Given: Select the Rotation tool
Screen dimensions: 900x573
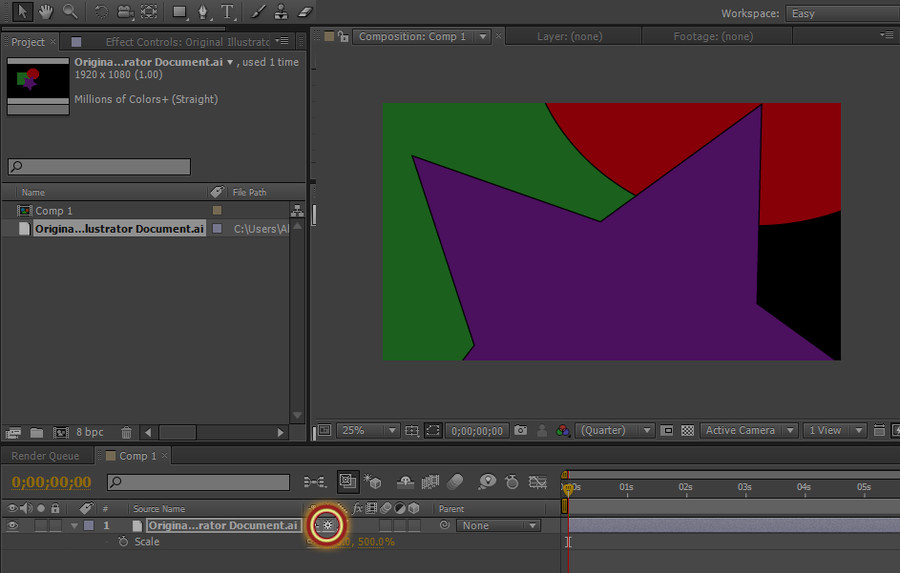Looking at the screenshot, I should 101,12.
